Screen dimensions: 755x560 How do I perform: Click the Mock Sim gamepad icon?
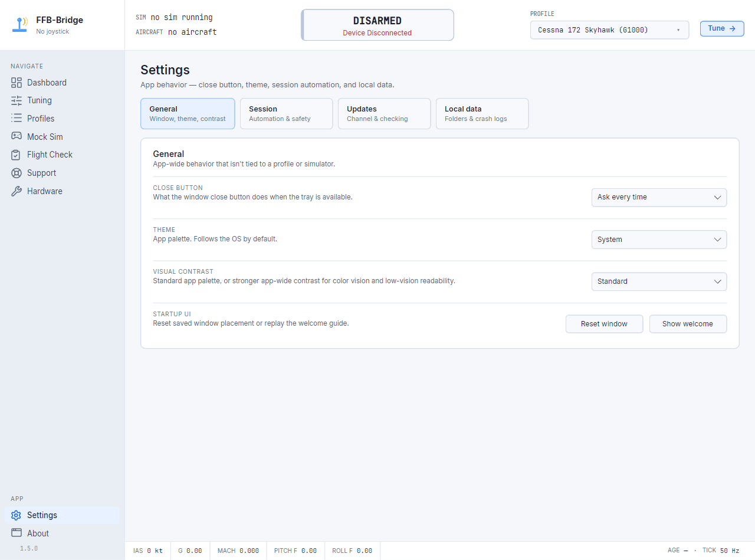[17, 136]
